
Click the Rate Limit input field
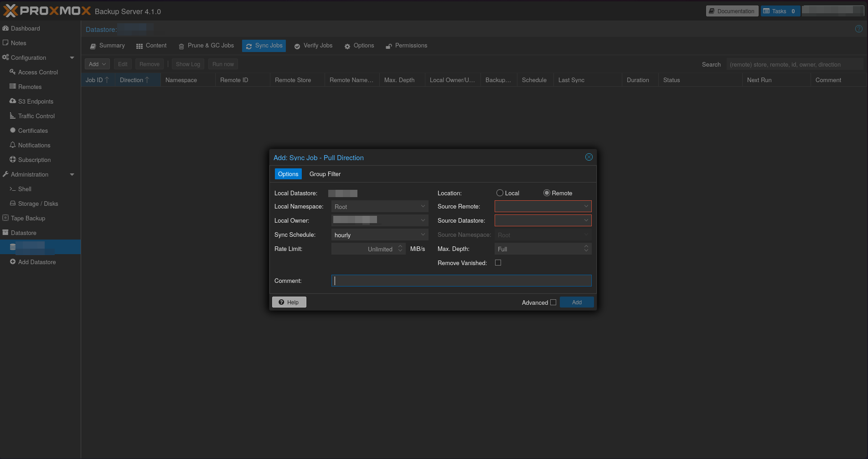click(x=363, y=249)
